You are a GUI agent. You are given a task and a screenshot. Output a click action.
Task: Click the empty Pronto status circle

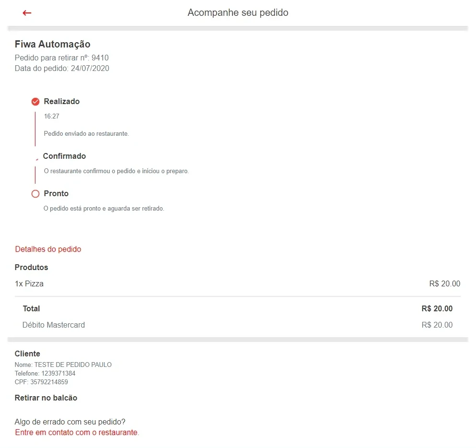click(35, 194)
